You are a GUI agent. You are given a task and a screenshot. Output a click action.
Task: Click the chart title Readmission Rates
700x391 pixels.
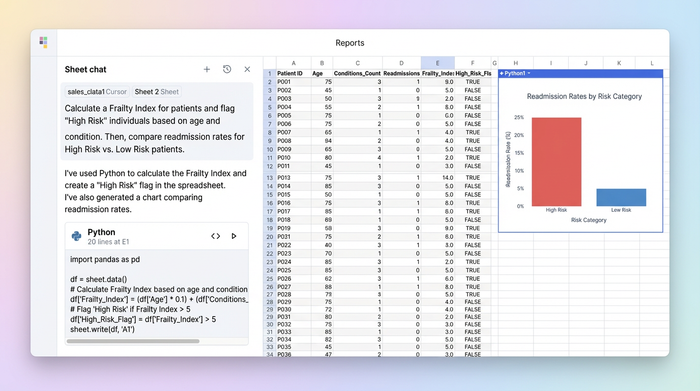(584, 96)
